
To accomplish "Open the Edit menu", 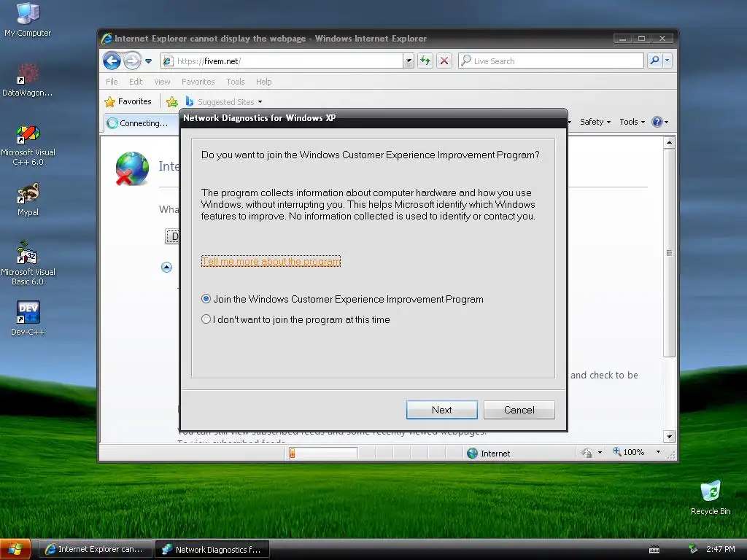I will coord(136,82).
